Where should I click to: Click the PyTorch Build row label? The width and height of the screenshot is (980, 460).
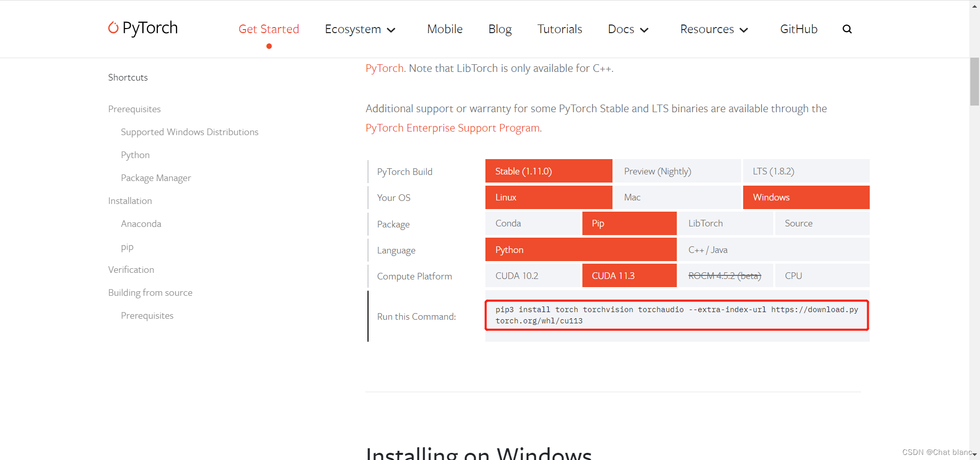[405, 172]
